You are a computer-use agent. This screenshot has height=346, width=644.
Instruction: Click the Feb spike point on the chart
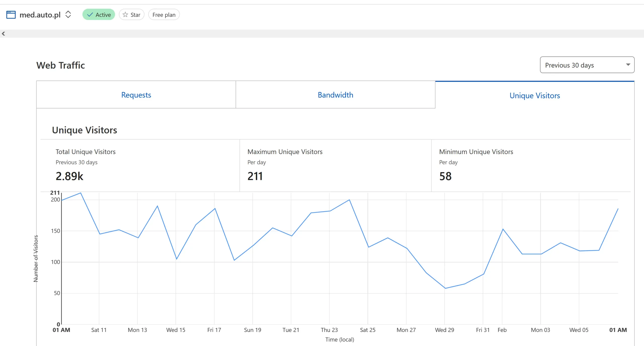503,229
